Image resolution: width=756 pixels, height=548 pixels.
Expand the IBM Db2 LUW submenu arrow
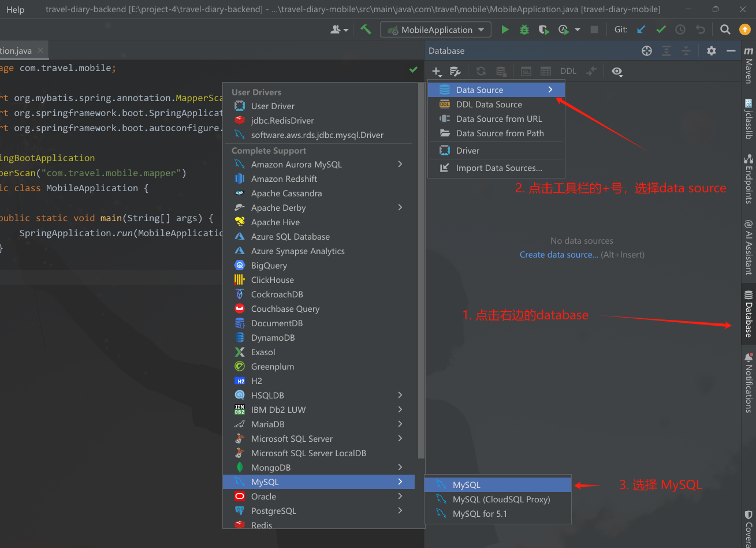400,409
